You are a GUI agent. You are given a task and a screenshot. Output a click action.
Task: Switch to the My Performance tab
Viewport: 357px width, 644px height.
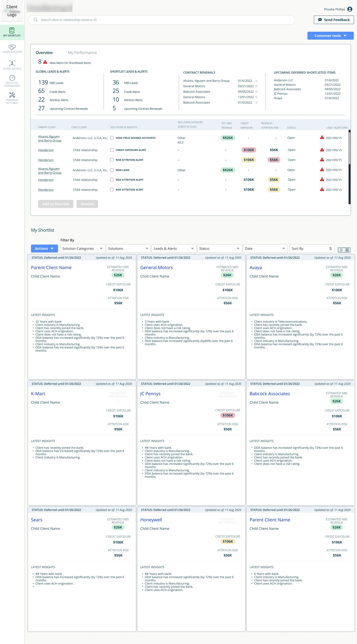click(82, 53)
